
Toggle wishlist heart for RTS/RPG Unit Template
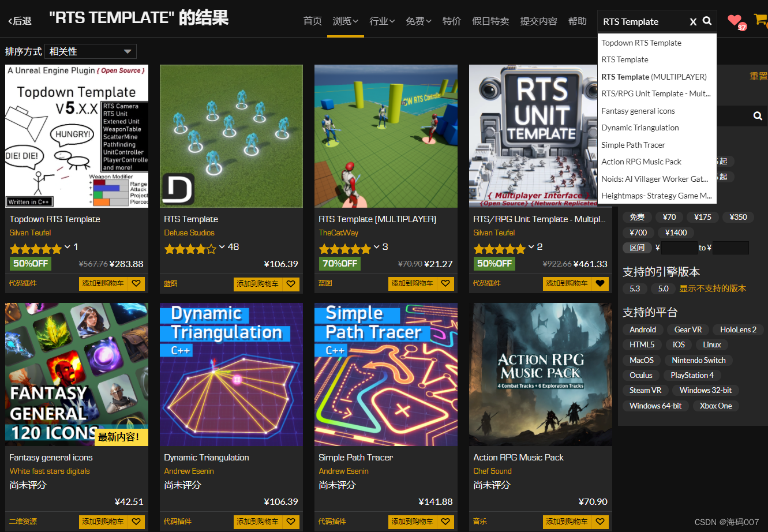tap(600, 283)
